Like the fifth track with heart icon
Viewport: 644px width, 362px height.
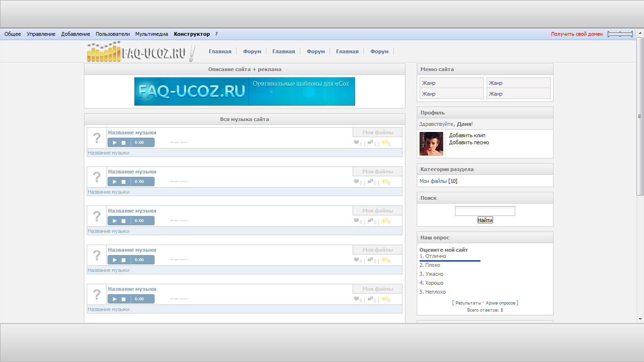356,299
